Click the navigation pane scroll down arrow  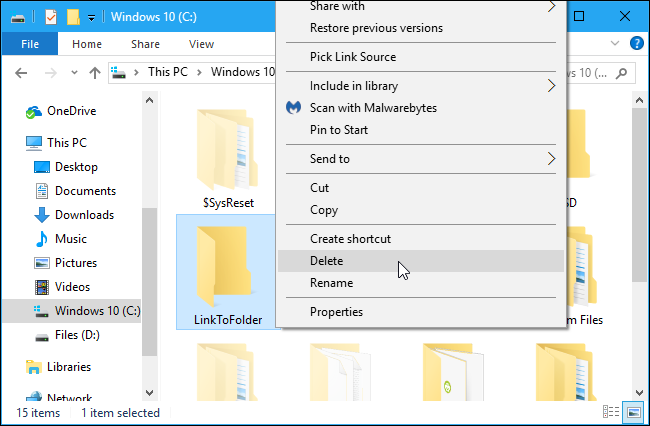(x=149, y=392)
